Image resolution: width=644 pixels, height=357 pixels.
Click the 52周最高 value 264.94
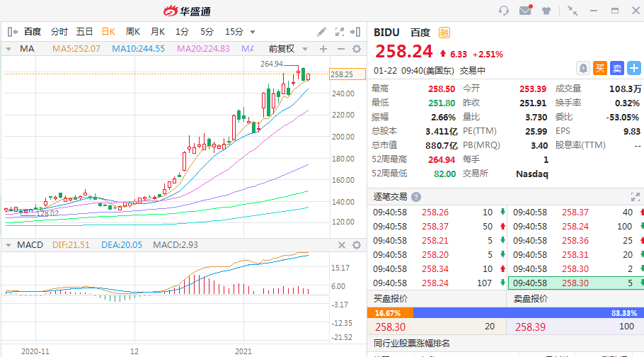442,159
